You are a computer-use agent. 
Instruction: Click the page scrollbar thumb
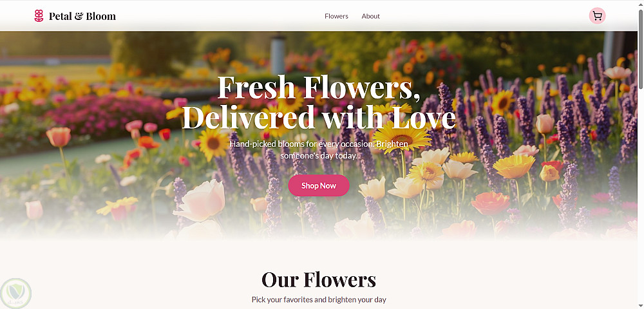(640, 48)
